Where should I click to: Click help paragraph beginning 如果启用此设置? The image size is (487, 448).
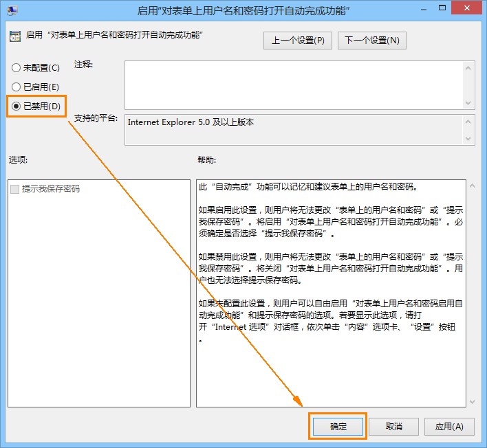click(331, 222)
